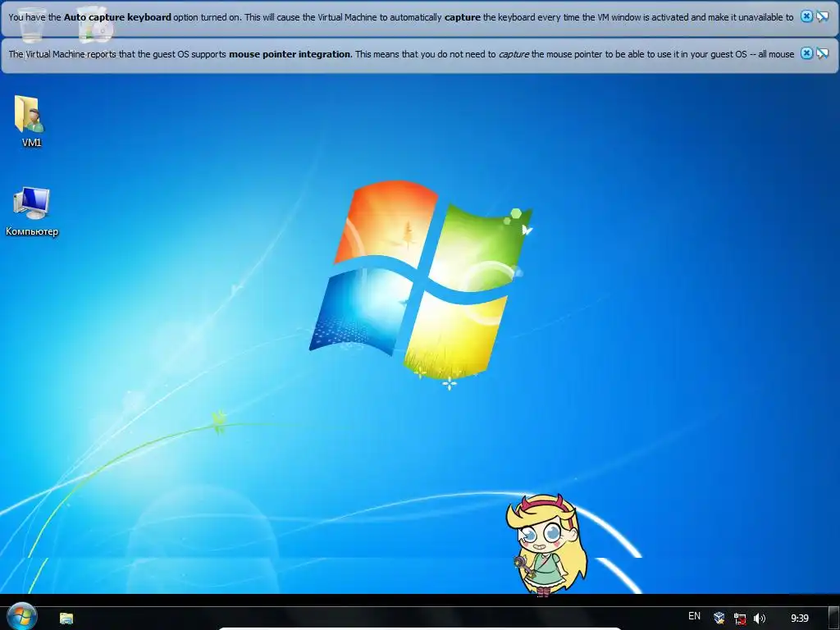
Task: Click the blonde cartoon character on the desktop
Action: [546, 545]
